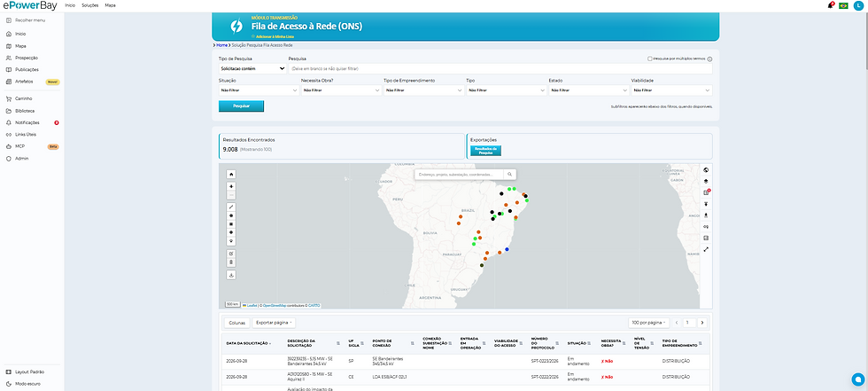Click the Brazil flag language selector
Viewport: 868px width, 391px height.
[843, 5]
